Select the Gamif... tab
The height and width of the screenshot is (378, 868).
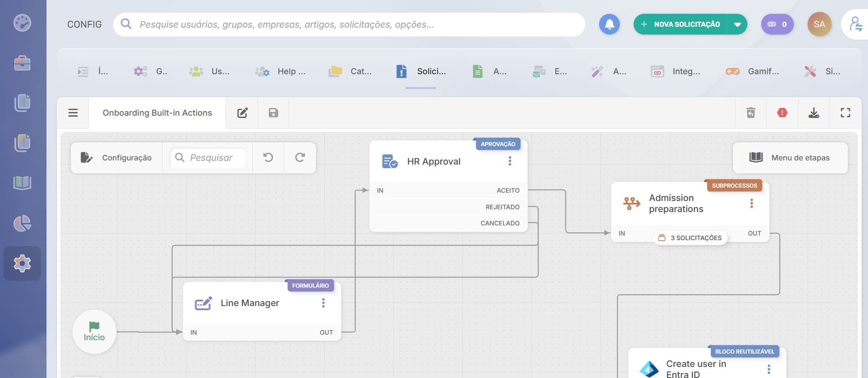pos(752,71)
